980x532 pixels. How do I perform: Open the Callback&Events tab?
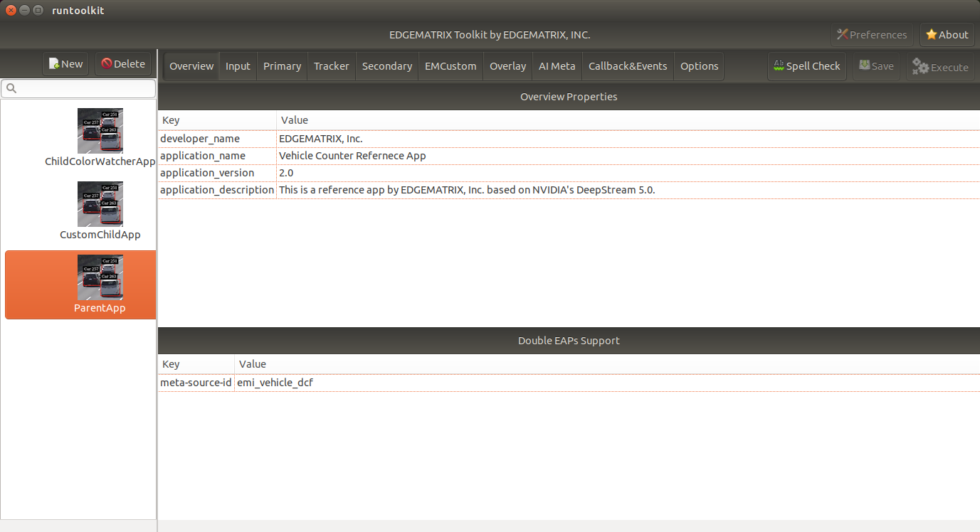tap(628, 66)
